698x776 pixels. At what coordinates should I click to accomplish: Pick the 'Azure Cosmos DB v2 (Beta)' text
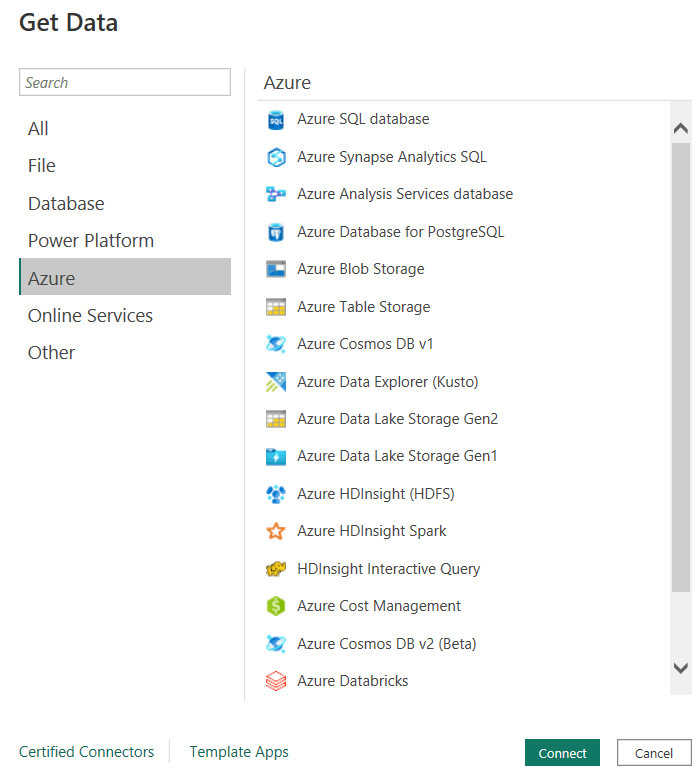coord(387,644)
